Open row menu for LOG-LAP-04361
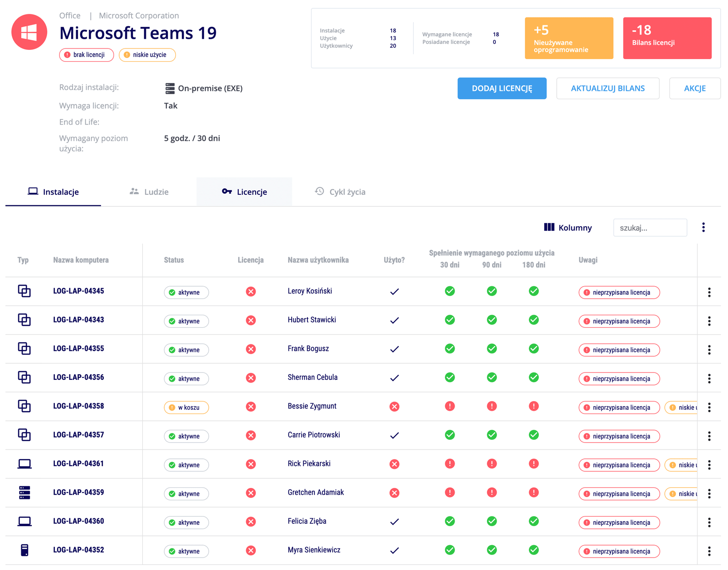The image size is (728, 570). point(709,465)
